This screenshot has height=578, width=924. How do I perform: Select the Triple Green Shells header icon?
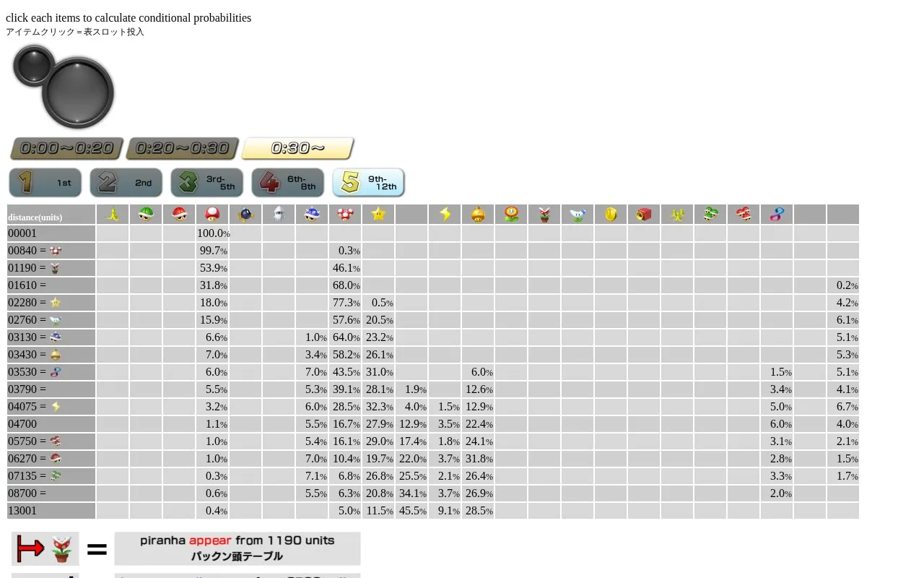(x=710, y=214)
